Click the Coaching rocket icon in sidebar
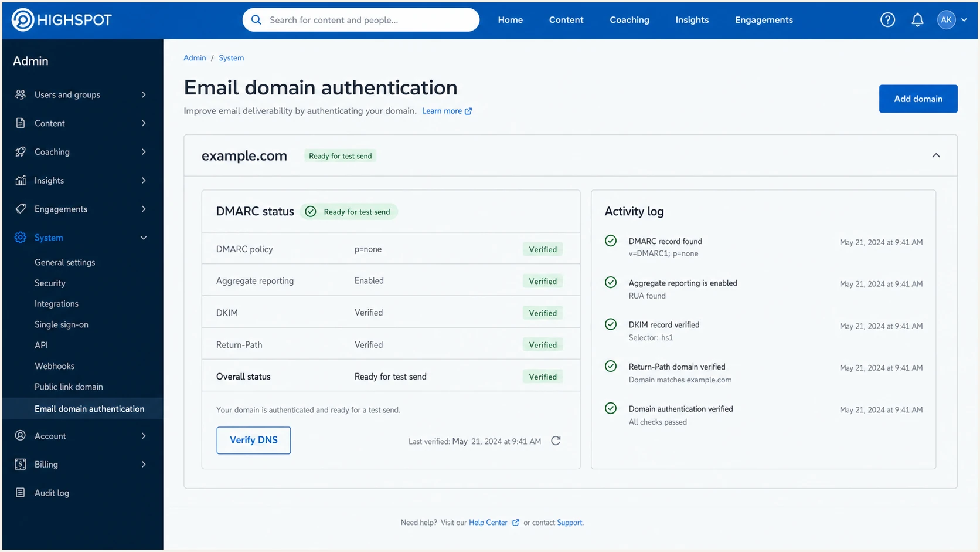 [x=21, y=151]
